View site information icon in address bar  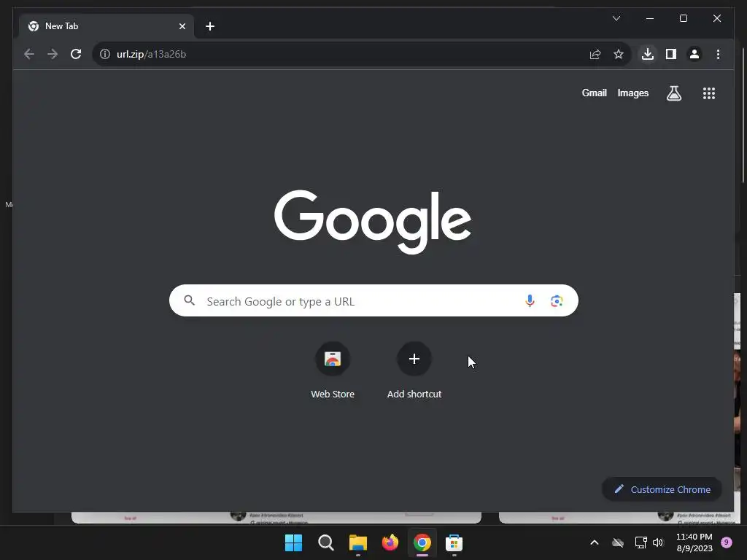105,54
